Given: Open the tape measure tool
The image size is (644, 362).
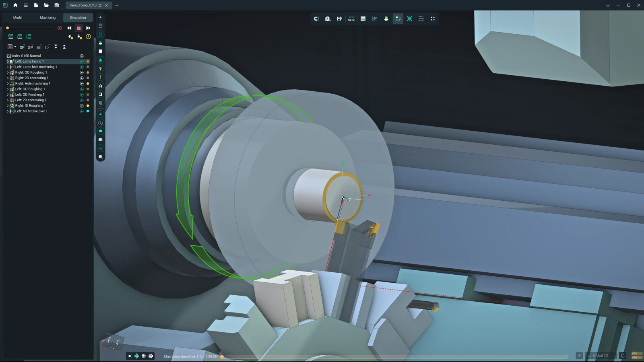Looking at the screenshot, I should [328, 19].
